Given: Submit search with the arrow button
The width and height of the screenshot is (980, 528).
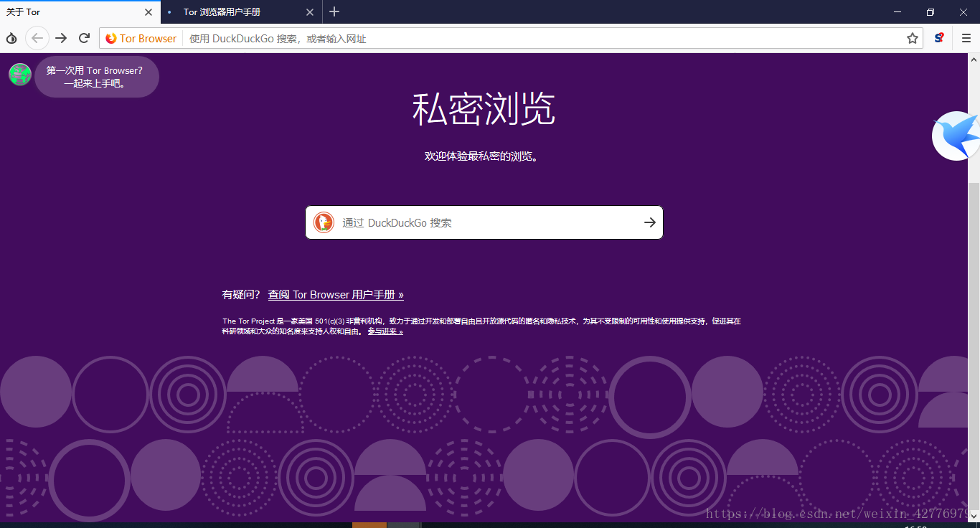Looking at the screenshot, I should coord(650,222).
